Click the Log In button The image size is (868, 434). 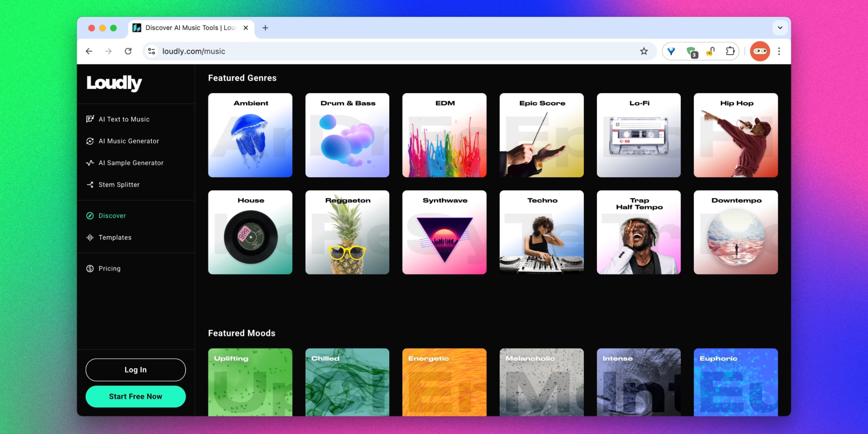135,370
